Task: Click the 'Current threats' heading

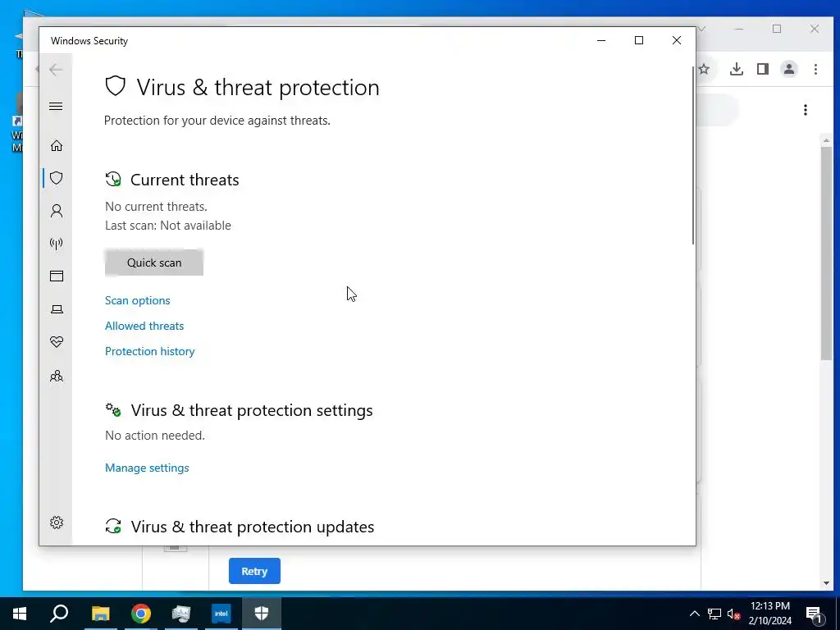Action: coord(185,180)
